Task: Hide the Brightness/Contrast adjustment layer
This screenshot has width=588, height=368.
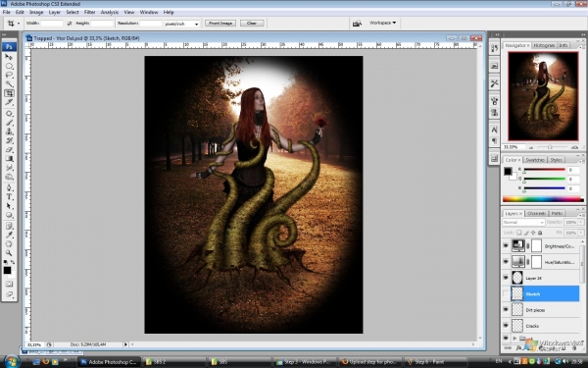Action: click(x=506, y=246)
